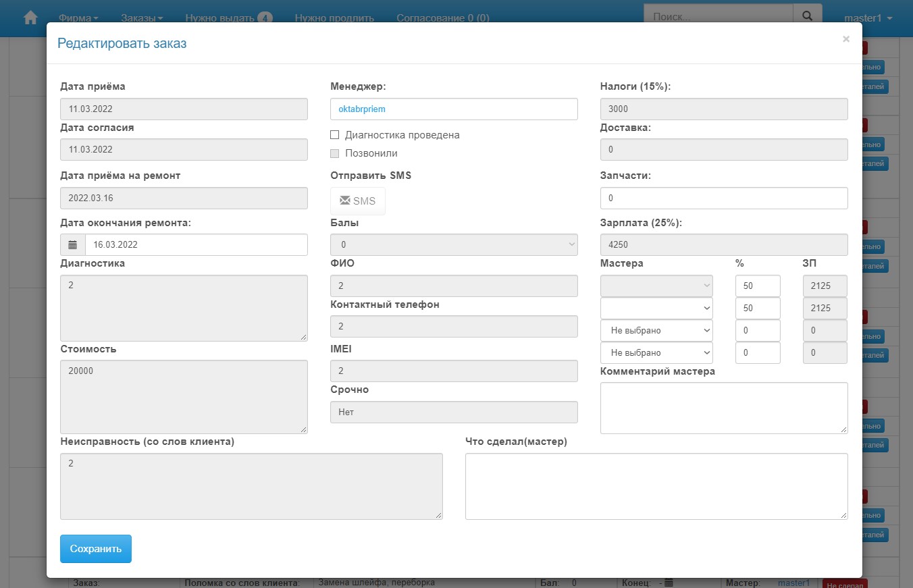
Task: Edit the Дата окончания ремонта date field
Action: coord(196,244)
